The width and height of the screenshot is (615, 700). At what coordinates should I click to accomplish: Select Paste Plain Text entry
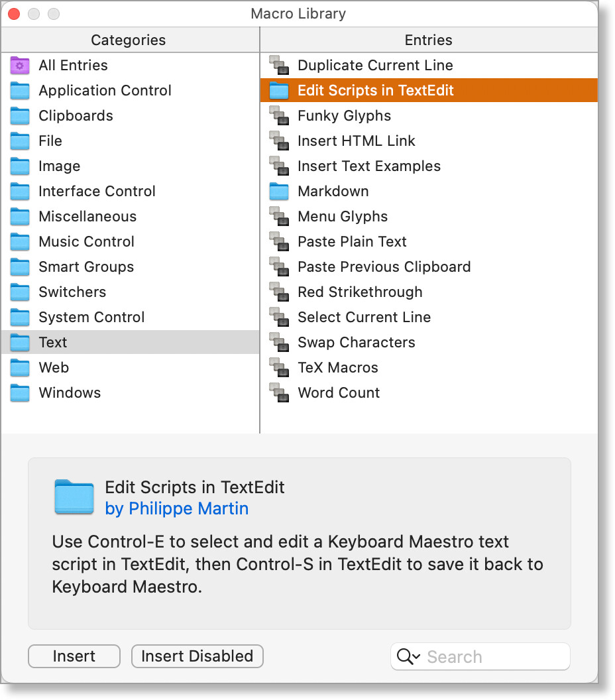352,241
